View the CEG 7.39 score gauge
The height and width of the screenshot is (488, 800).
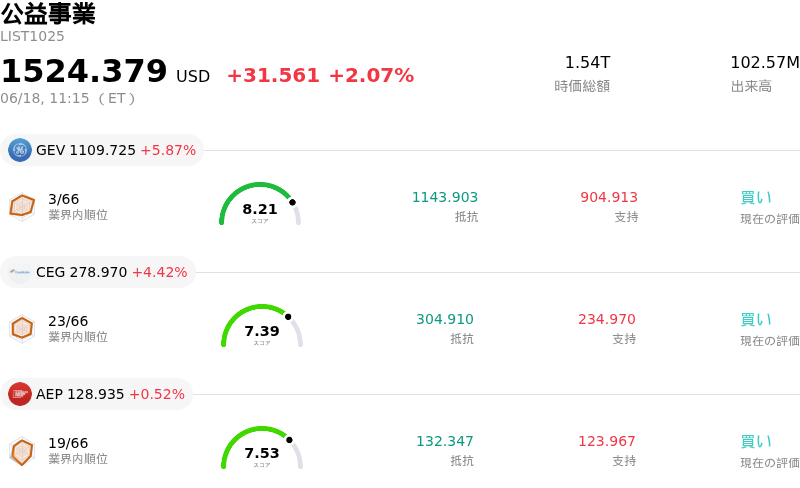click(262, 326)
